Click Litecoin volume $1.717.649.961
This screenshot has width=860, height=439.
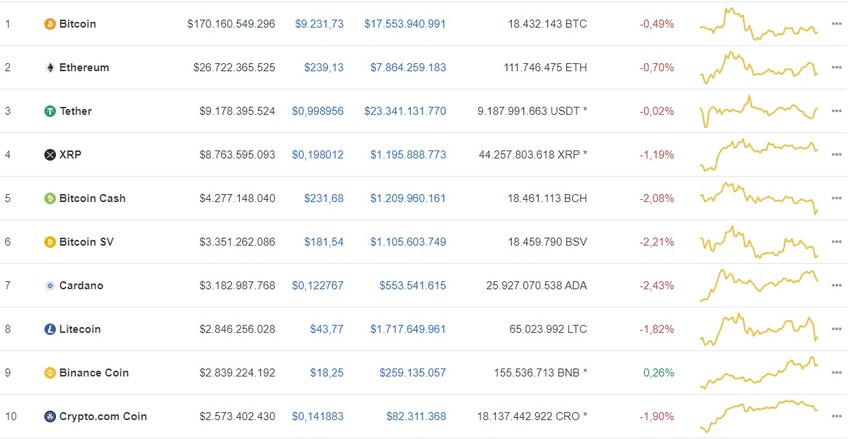click(x=408, y=329)
